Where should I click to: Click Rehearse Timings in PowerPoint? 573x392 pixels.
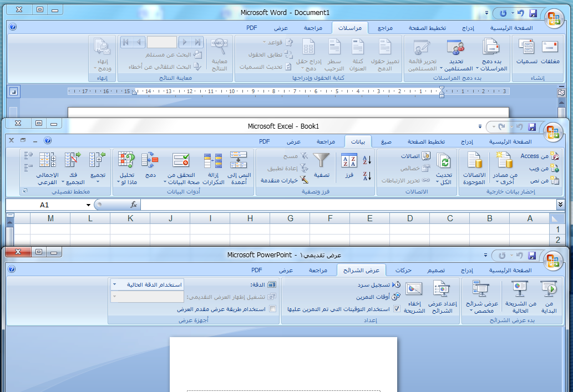click(x=378, y=297)
